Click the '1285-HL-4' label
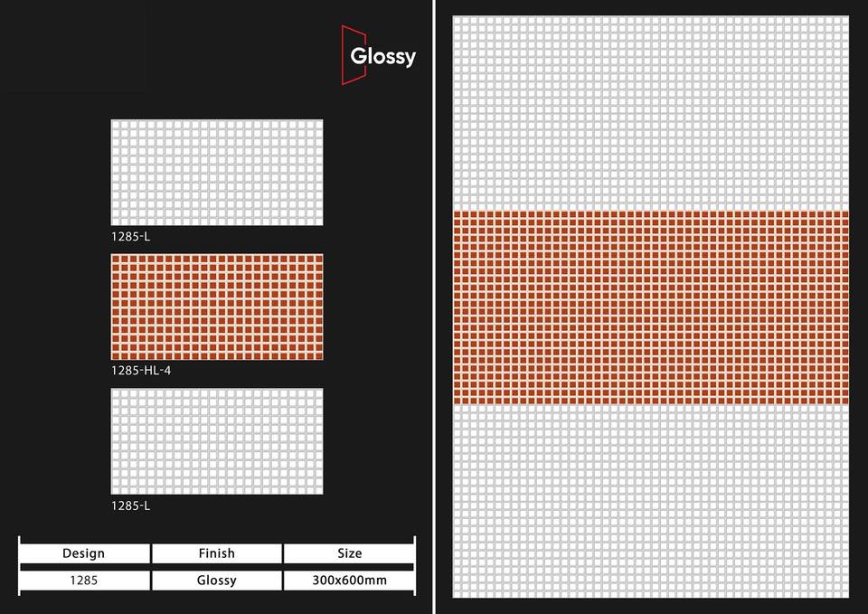This screenshot has width=868, height=614. 141,371
